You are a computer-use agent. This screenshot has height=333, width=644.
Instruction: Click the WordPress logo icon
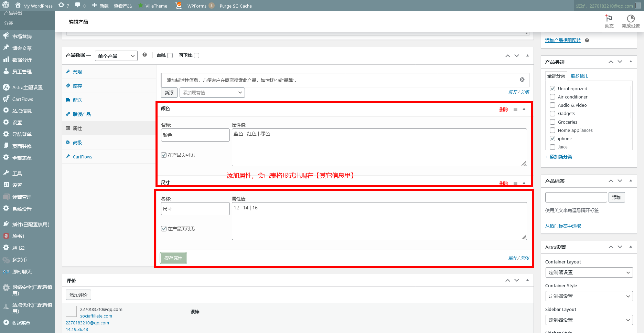point(6,6)
